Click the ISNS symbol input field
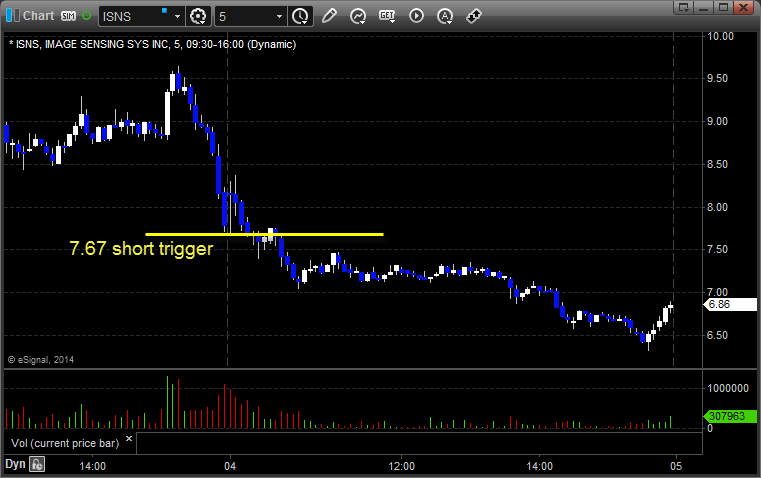761x478 pixels. point(134,16)
